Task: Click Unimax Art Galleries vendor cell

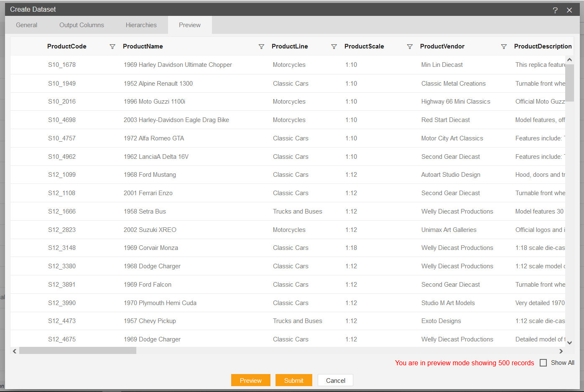Action: point(449,230)
